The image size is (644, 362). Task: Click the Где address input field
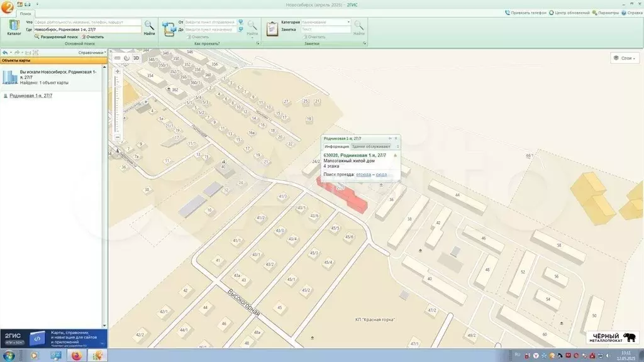pyautogui.click(x=87, y=30)
